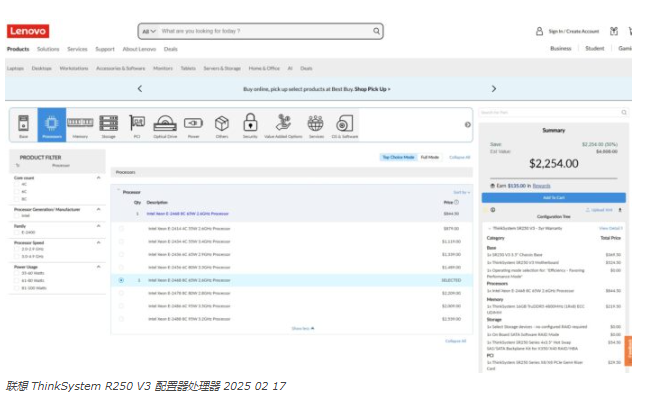
Task: Toggle the Intel manufacturer checkbox
Action: tap(17, 215)
